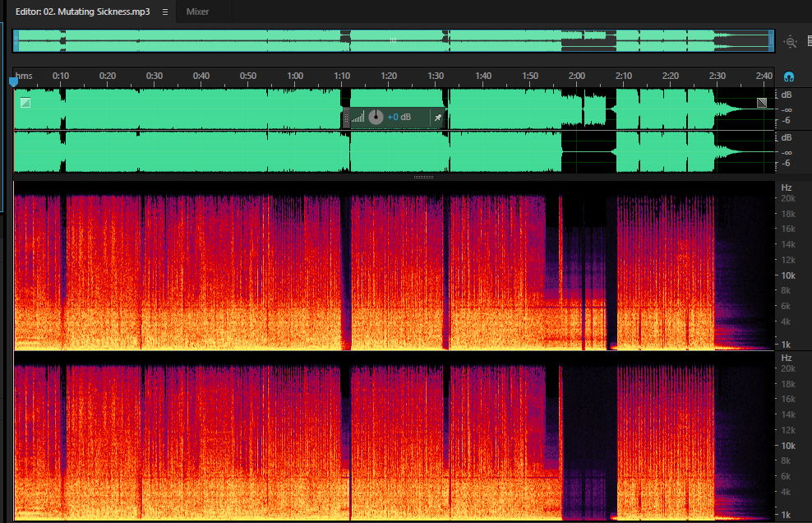Viewport: 812px width, 523px height.
Task: Pin the floating volume HUD
Action: [x=438, y=118]
